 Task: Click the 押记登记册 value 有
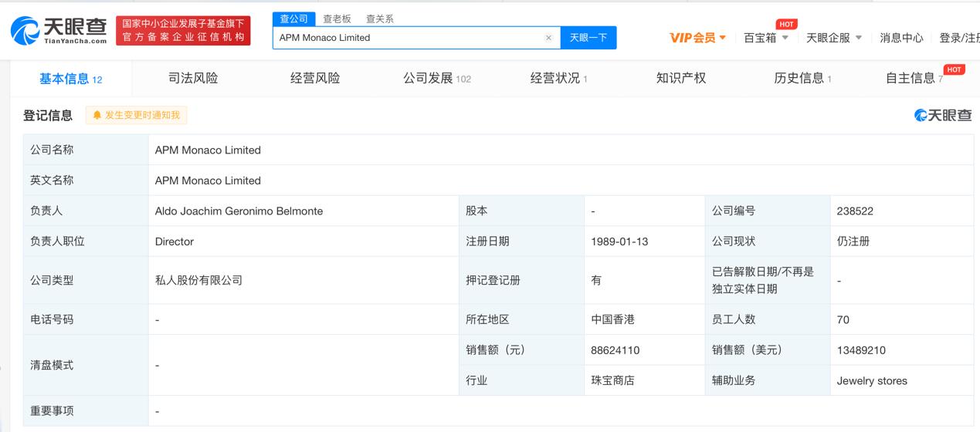coord(596,280)
